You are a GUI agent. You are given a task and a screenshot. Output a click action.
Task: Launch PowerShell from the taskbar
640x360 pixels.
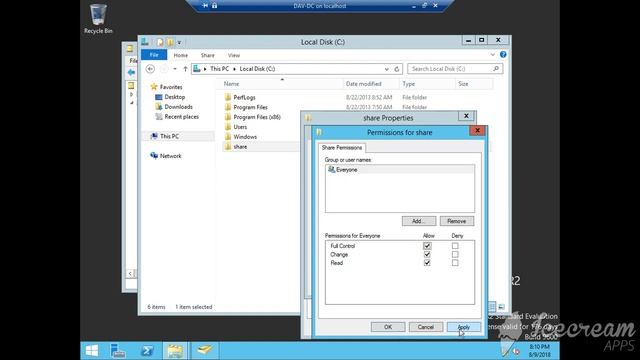click(147, 351)
